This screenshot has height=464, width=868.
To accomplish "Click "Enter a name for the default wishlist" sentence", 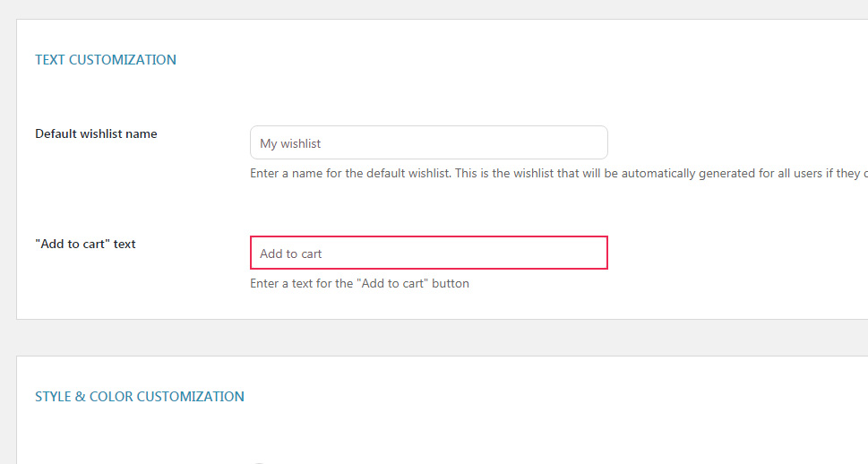I will point(349,173).
